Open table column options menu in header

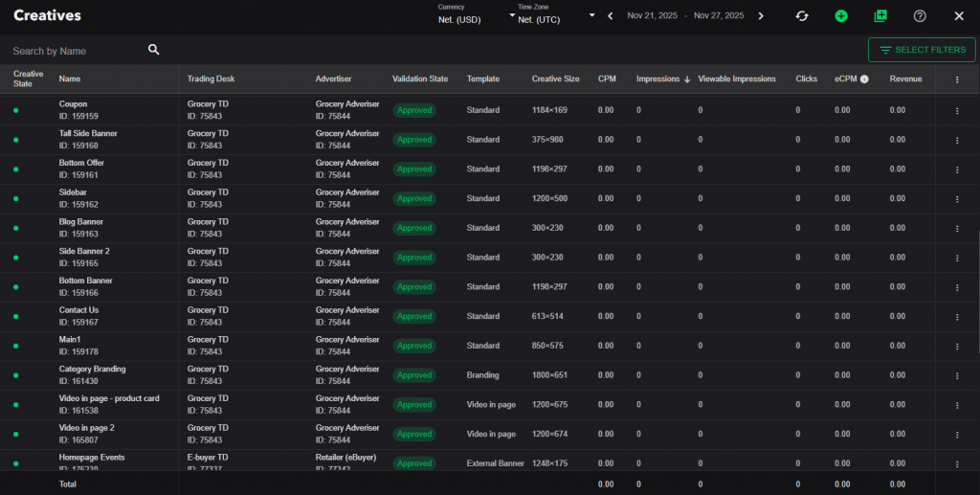tap(957, 79)
